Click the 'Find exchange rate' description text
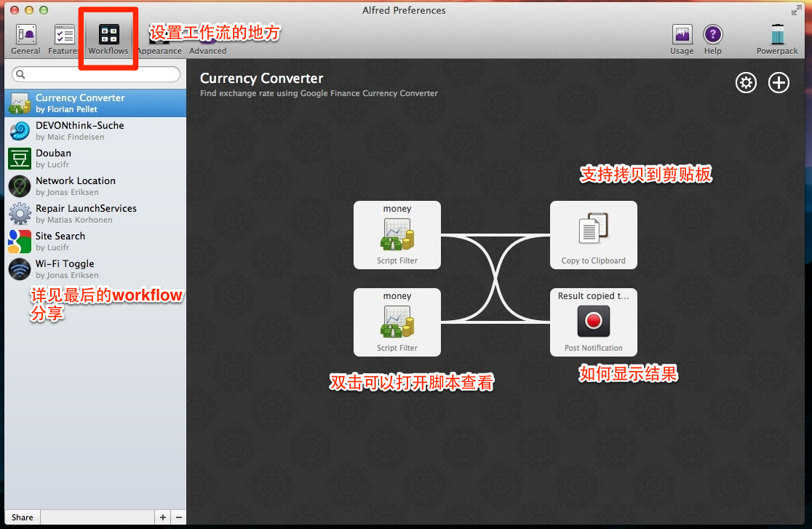This screenshot has height=529, width=812. (x=319, y=93)
